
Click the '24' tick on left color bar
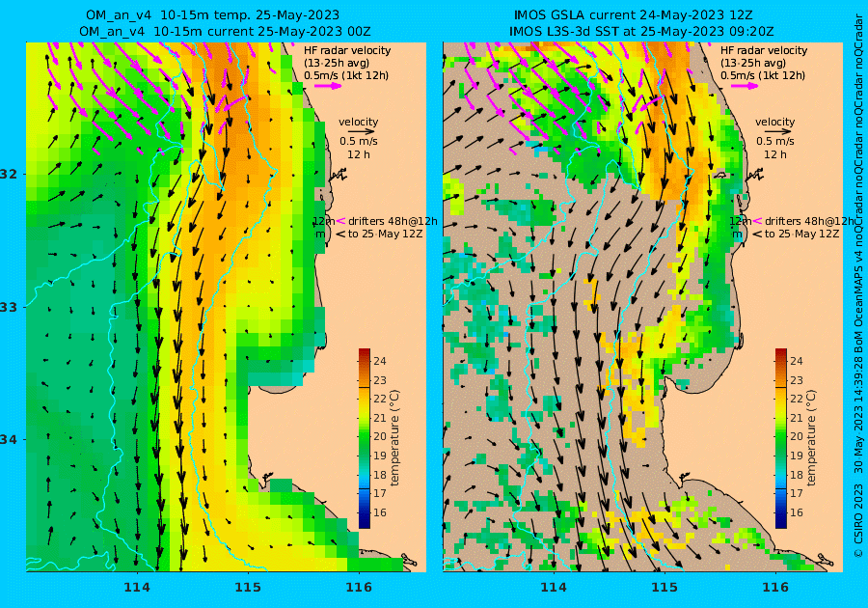[380, 361]
